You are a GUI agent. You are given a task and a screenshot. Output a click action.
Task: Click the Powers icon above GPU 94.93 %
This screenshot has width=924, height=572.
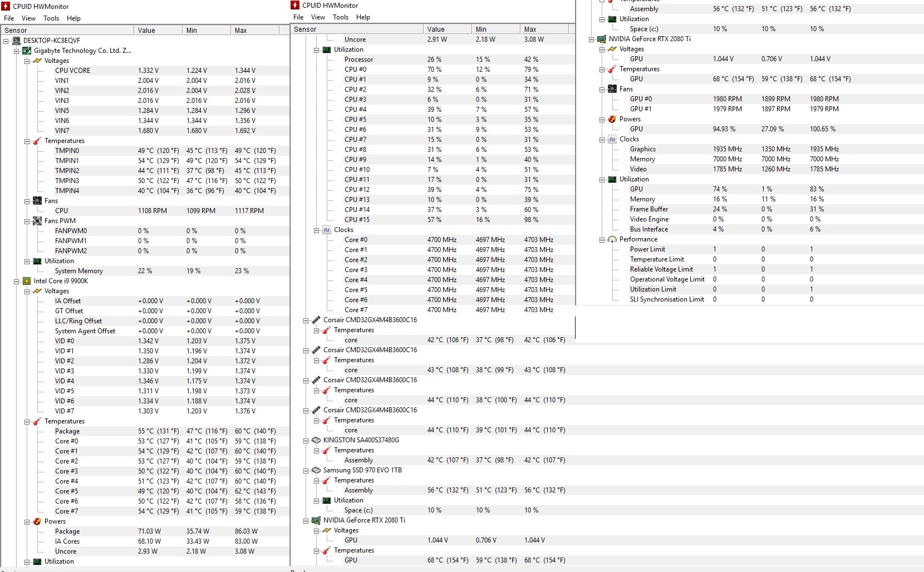[x=612, y=119]
